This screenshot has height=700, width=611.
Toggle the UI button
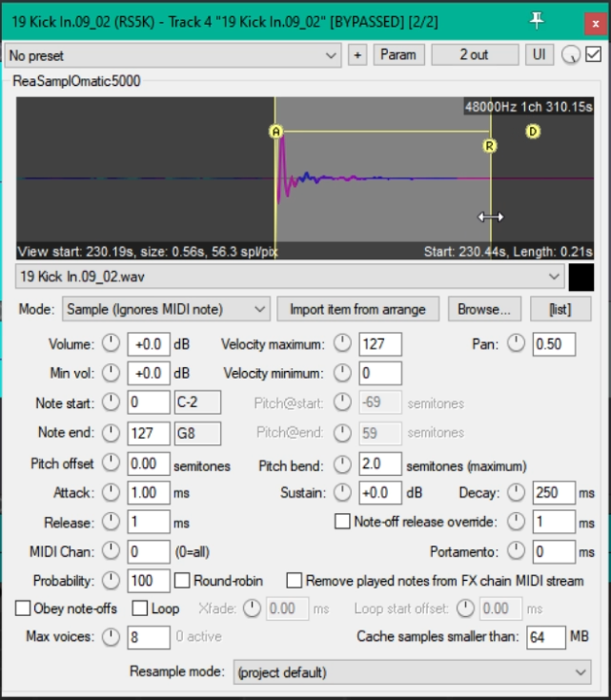coord(540,55)
